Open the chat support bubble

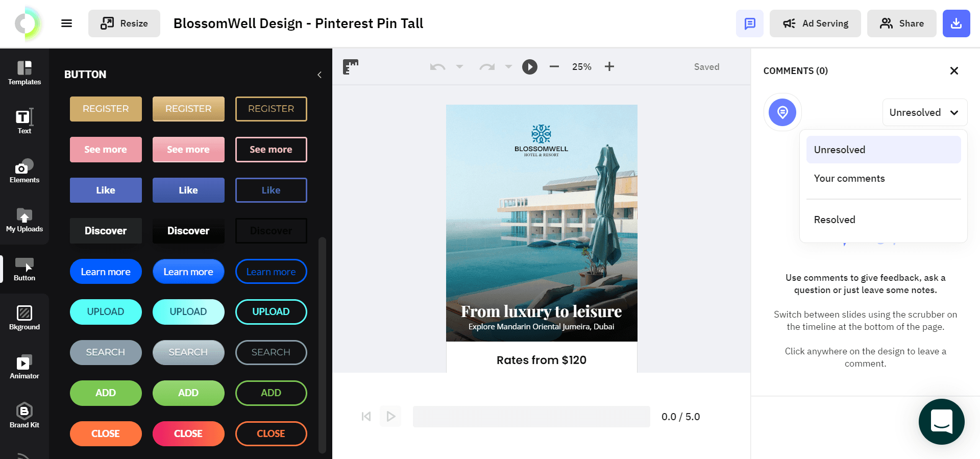click(941, 422)
